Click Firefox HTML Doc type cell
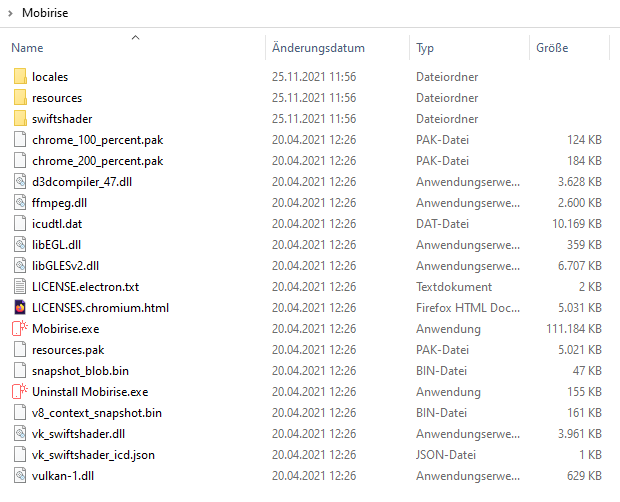The width and height of the screenshot is (620, 502). tap(468, 308)
